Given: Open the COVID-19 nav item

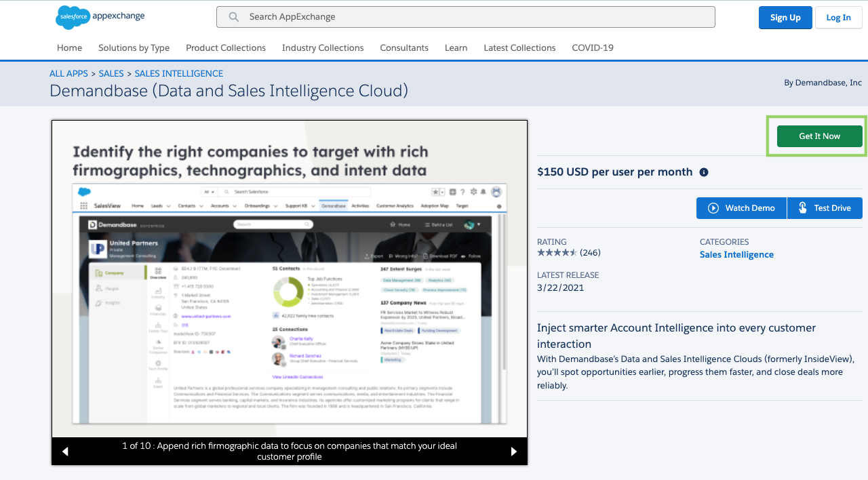Looking at the screenshot, I should click(593, 47).
